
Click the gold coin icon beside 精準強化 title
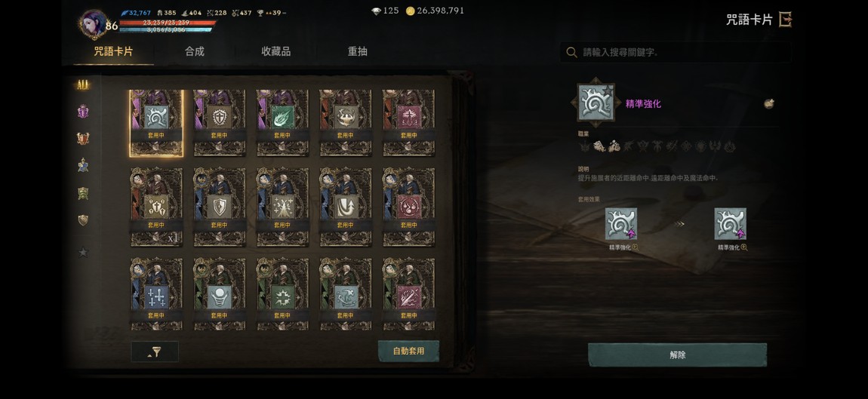pos(769,103)
